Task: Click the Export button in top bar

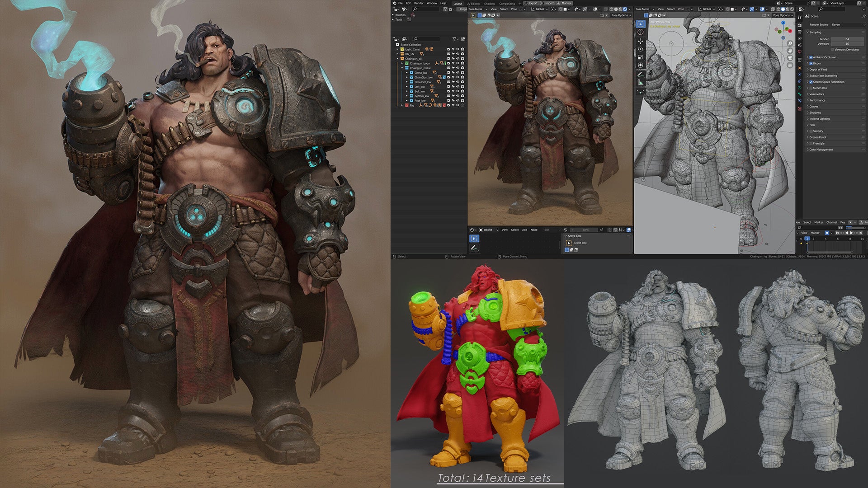Action: [x=533, y=3]
